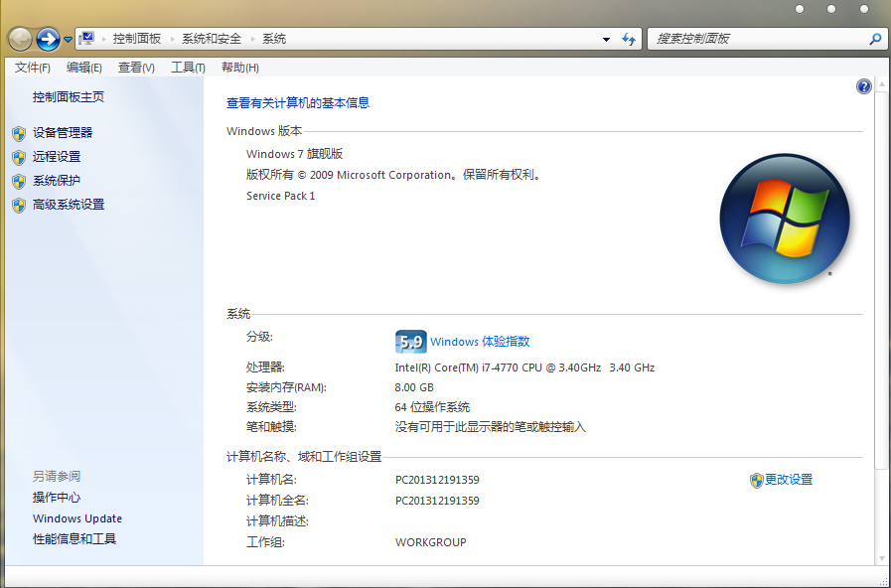
Task: Click the 计算机描述 label
Action: [277, 521]
